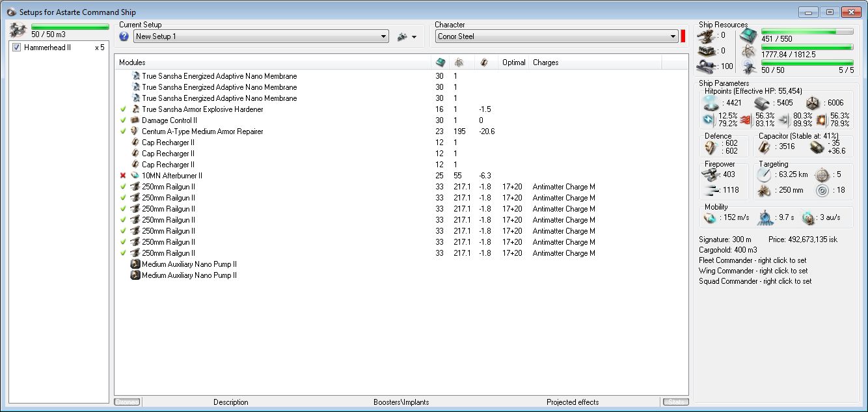The width and height of the screenshot is (868, 412).
Task: Click the red indicator bar beside Character dropdown
Action: (x=683, y=36)
